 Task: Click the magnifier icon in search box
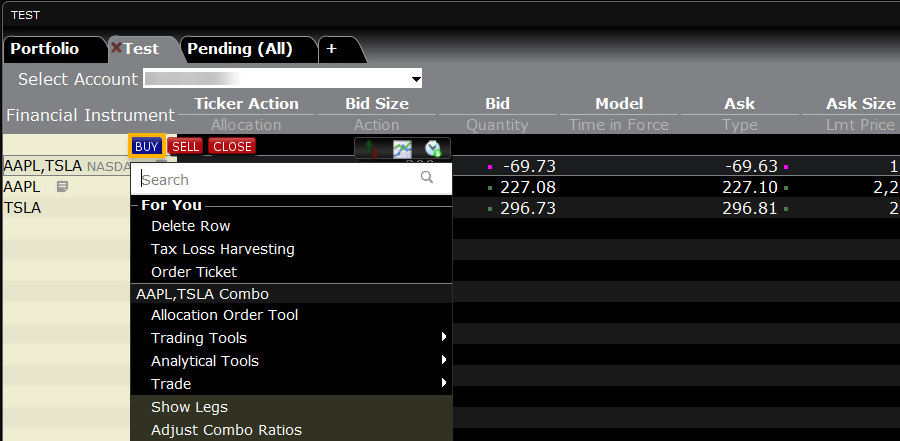(x=427, y=178)
